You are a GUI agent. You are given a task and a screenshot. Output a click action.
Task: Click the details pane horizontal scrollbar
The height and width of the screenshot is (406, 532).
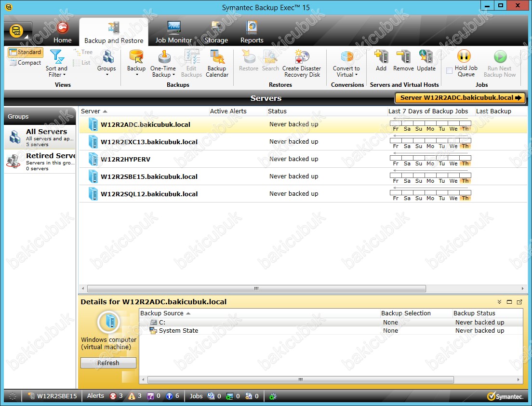pyautogui.click(x=300, y=379)
